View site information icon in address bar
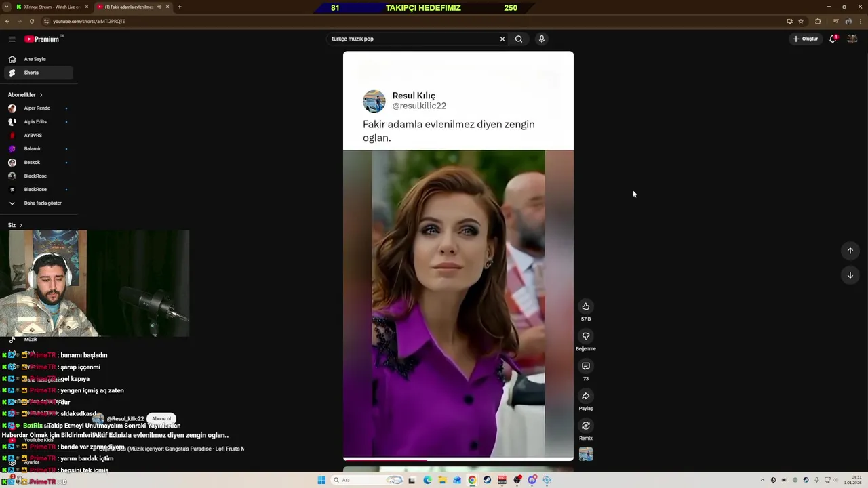868x488 pixels. pyautogui.click(x=46, y=21)
